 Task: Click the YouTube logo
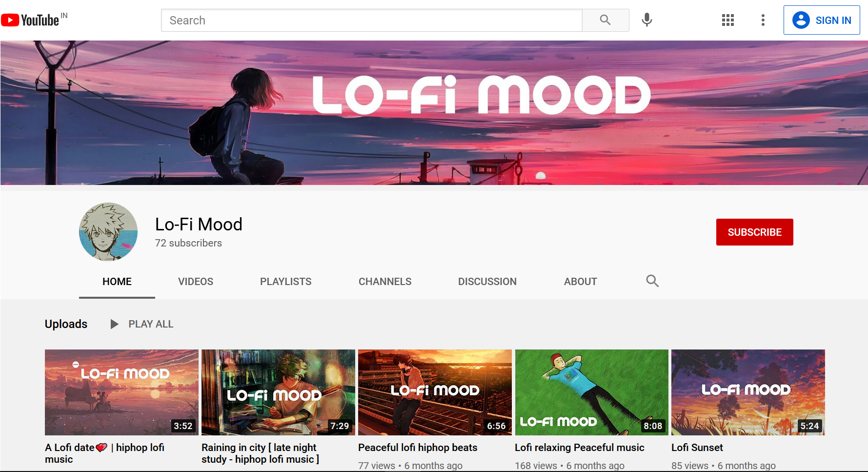point(30,20)
